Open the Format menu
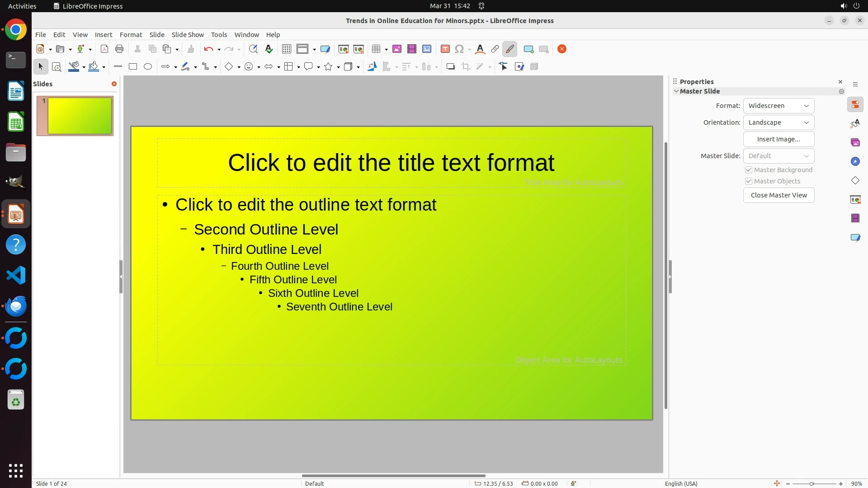The image size is (868, 488). [131, 35]
